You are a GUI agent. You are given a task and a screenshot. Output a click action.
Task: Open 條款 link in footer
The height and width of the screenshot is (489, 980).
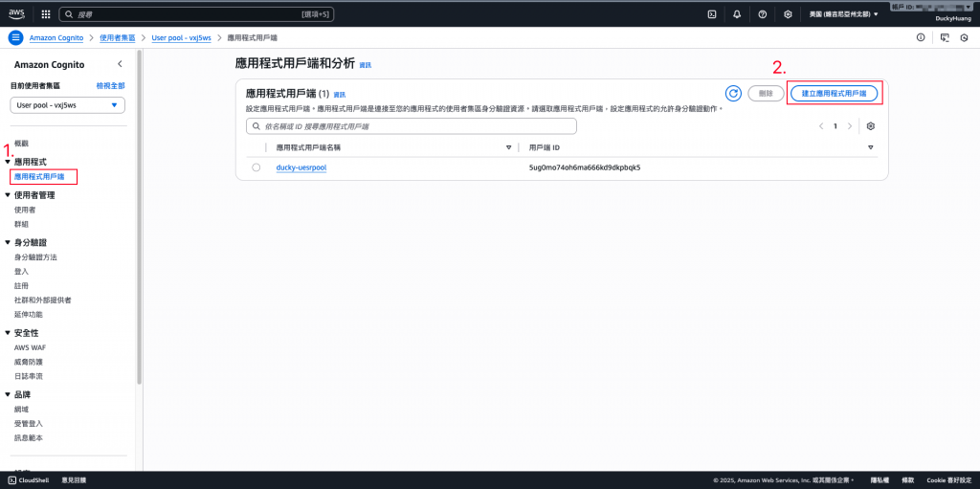point(909,480)
